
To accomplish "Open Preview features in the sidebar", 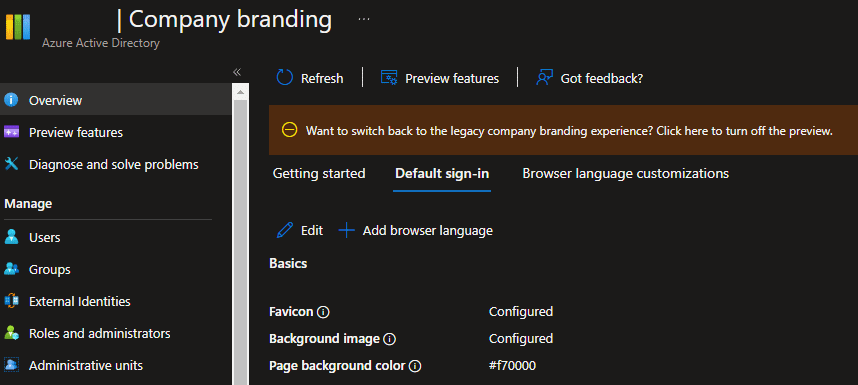I will click(x=76, y=133).
